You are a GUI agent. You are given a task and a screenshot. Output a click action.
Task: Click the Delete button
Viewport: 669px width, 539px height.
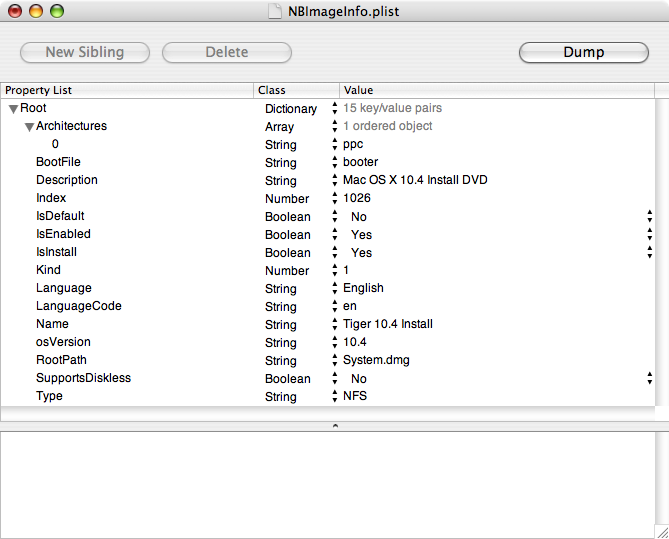coord(227,52)
